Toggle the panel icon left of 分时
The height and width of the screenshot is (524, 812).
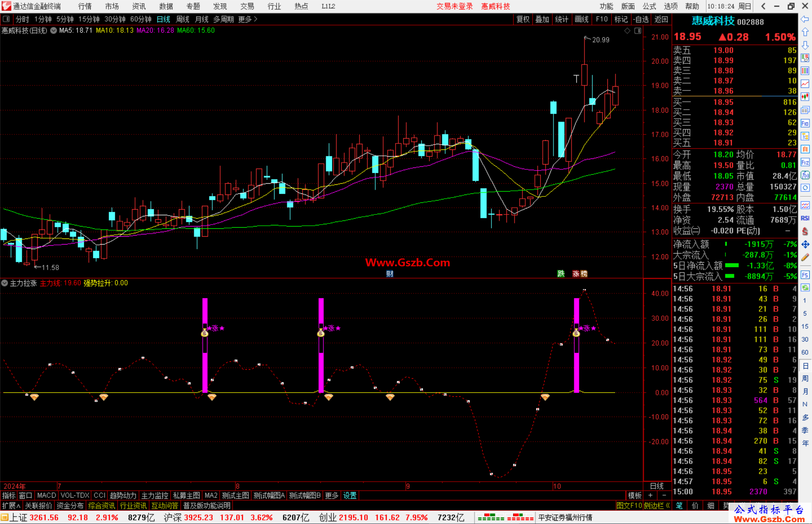coord(6,19)
